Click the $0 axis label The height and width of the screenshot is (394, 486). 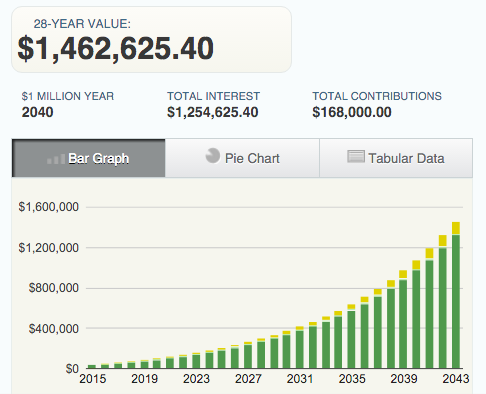[x=72, y=369]
